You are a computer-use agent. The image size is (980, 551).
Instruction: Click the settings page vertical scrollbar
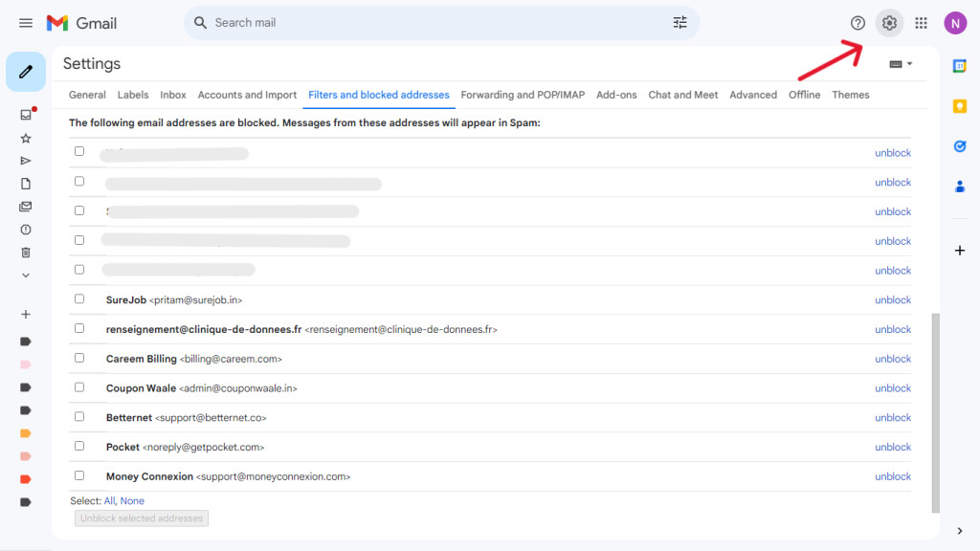point(935,412)
